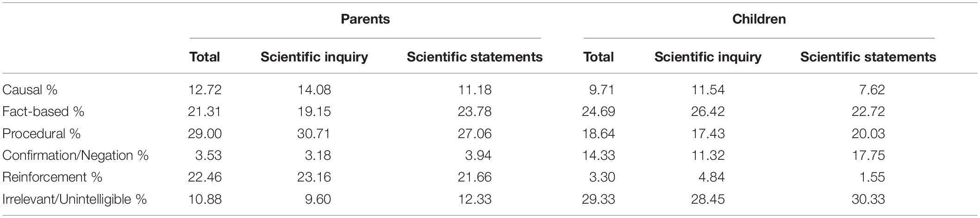
Task: Select the Fact-based % row label
Action: pyautogui.click(x=43, y=112)
